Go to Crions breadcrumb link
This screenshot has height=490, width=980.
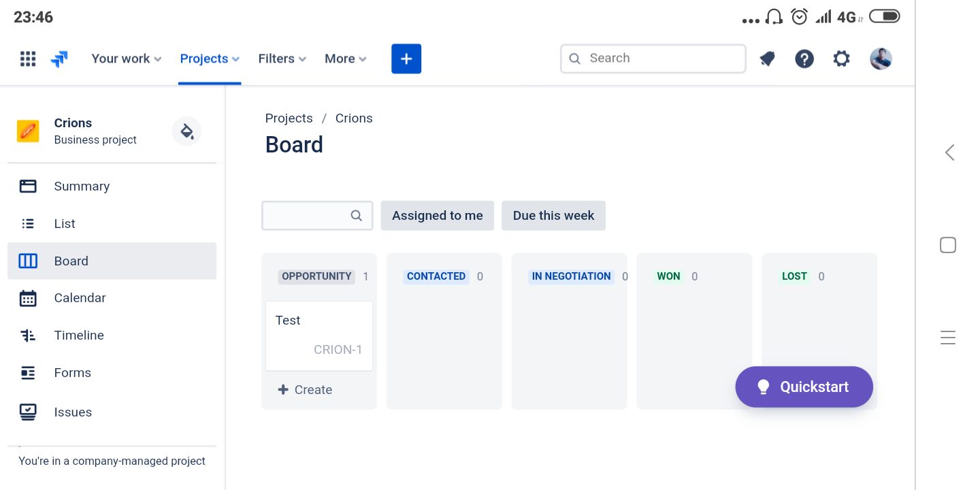pyautogui.click(x=354, y=118)
